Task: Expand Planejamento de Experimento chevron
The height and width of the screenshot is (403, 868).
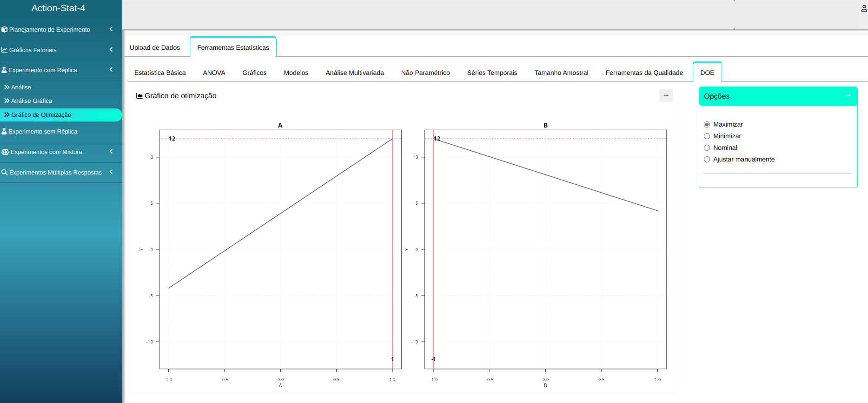Action: [x=111, y=29]
